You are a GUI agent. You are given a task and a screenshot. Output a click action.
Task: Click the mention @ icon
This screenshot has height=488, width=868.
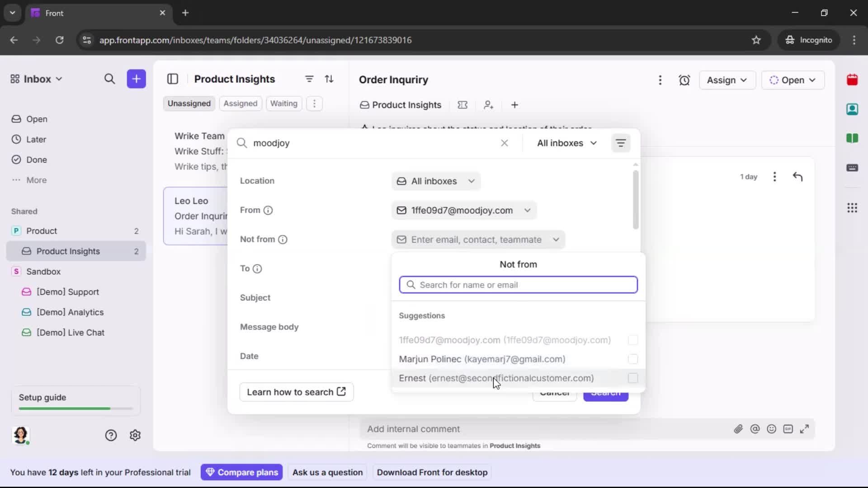coord(755,429)
